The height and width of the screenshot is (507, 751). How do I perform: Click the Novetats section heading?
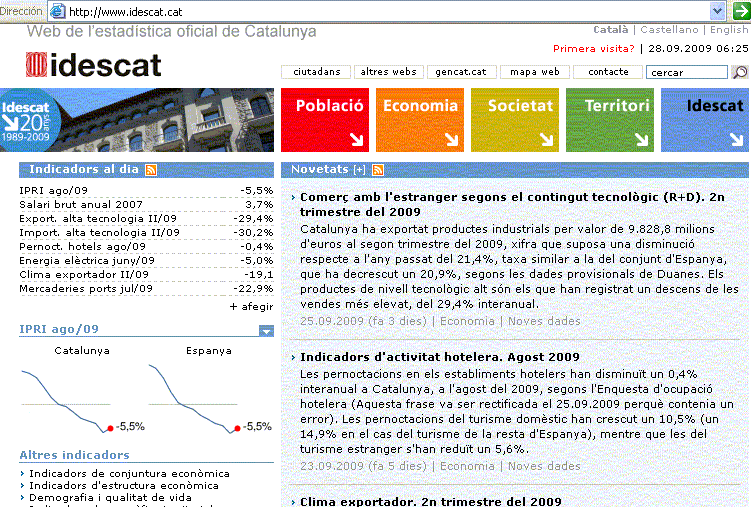pyautogui.click(x=319, y=169)
